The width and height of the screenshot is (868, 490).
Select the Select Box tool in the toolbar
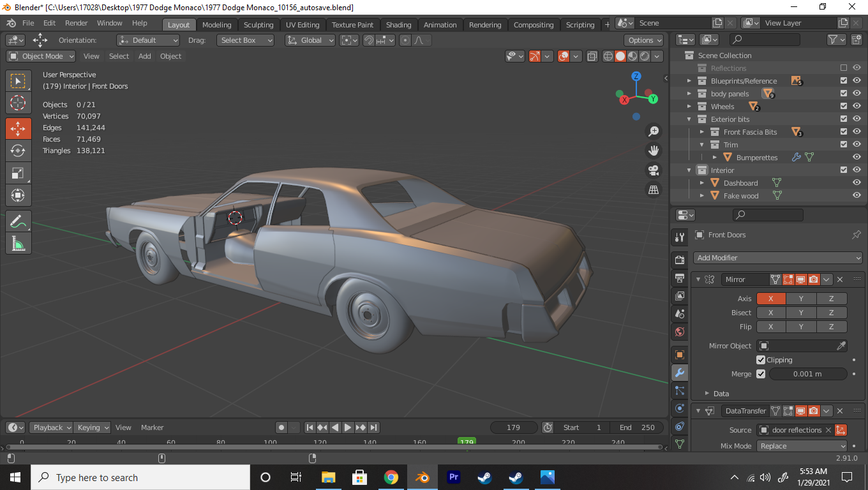point(18,81)
